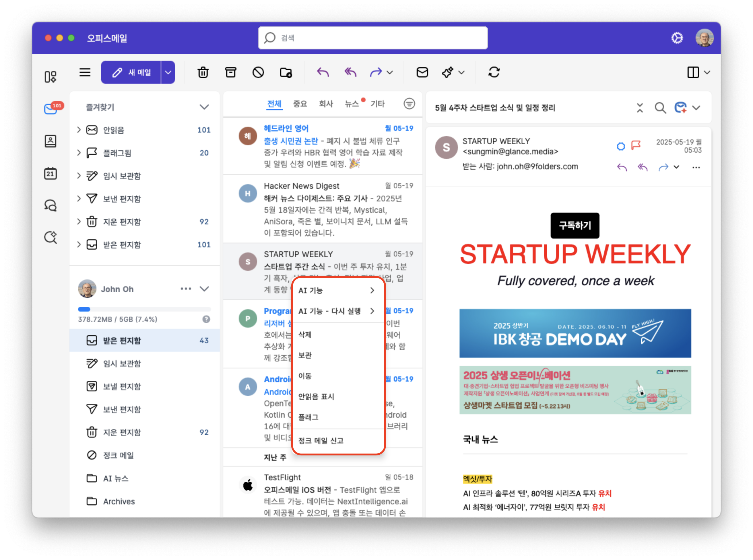Viewport: 753px width, 560px height.
Task: Click the move-to-folder icon in the toolbar
Action: 286,72
